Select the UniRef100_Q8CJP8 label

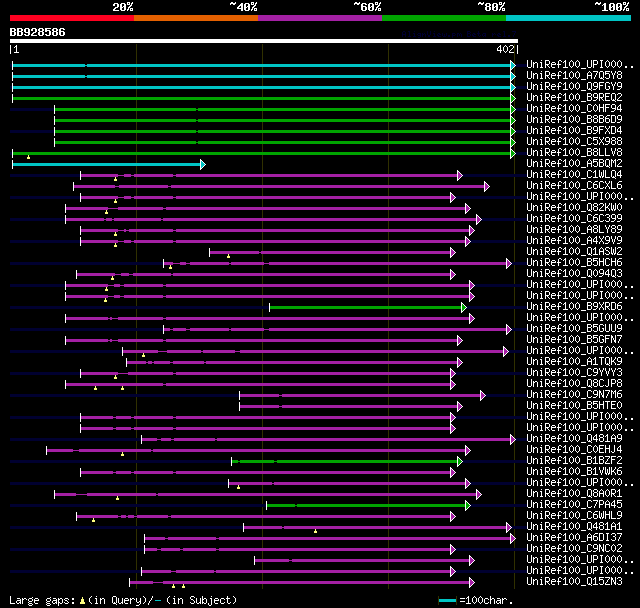click(574, 384)
